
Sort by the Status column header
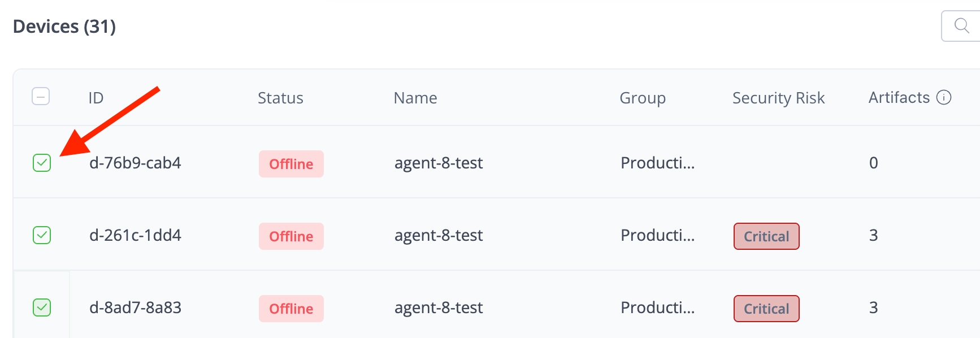(280, 98)
